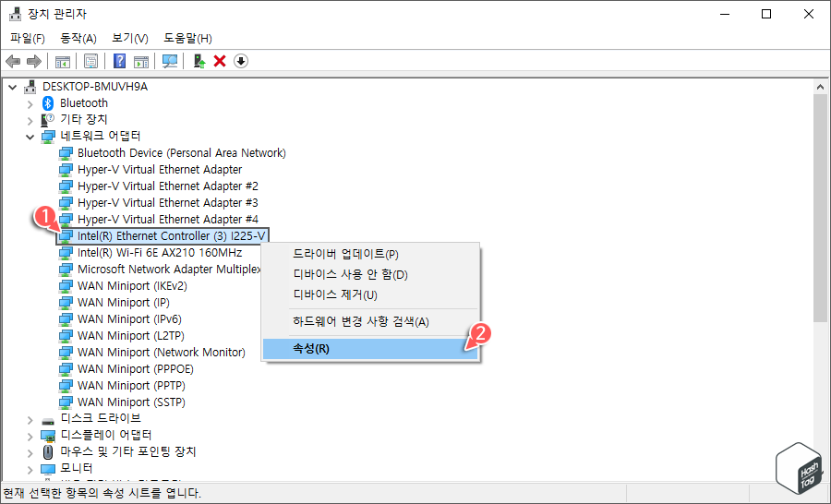Collapse the 네트워크 어댑터 category
This screenshot has height=504, width=831.
pos(30,138)
